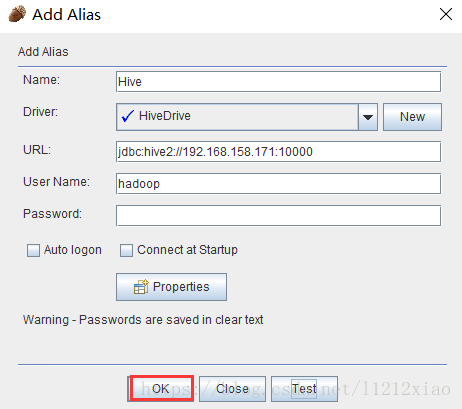Click the Add Alias section heading
This screenshot has height=409, width=462.
pyautogui.click(x=43, y=52)
